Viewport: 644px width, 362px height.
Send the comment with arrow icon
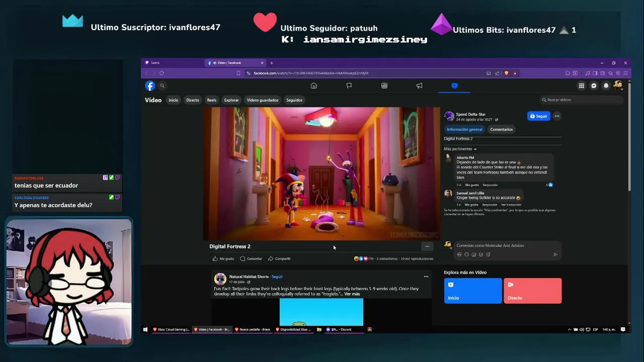555,254
